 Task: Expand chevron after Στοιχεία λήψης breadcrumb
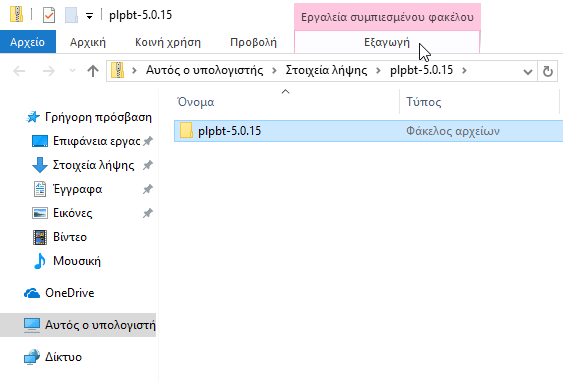pos(378,70)
